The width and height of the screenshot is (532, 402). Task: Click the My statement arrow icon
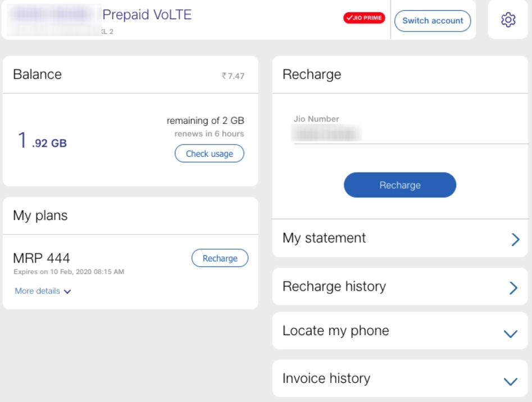[515, 240]
